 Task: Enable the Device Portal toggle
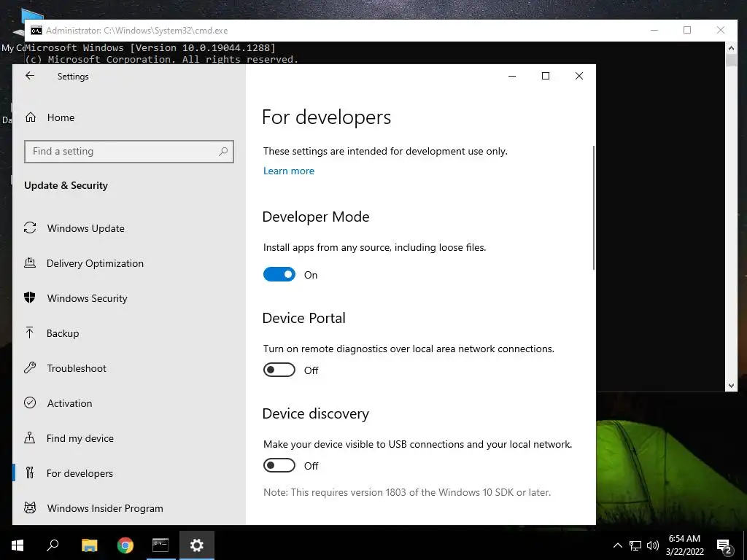[279, 370]
